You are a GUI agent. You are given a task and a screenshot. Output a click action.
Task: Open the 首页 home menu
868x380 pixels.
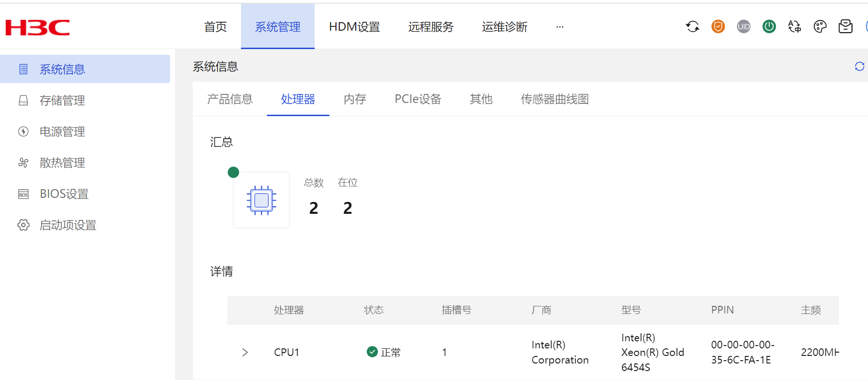(x=215, y=27)
